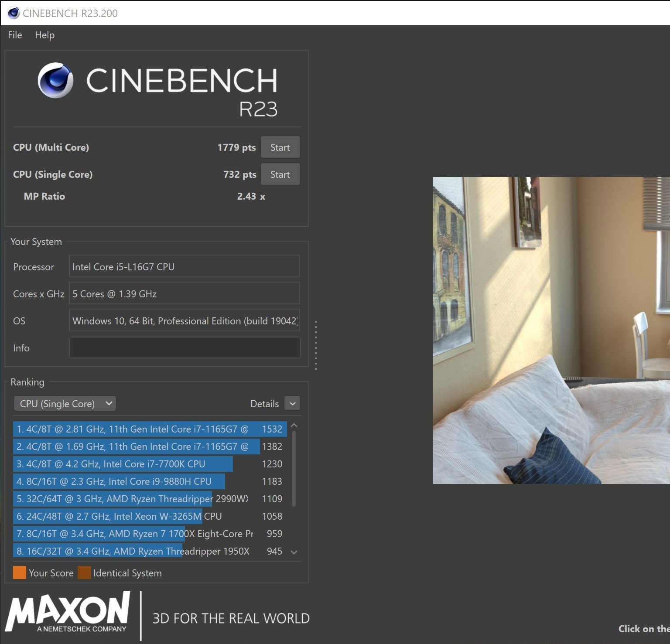Click the ranking list scroll up arrow
Screen dimensions: 670x644
click(294, 426)
